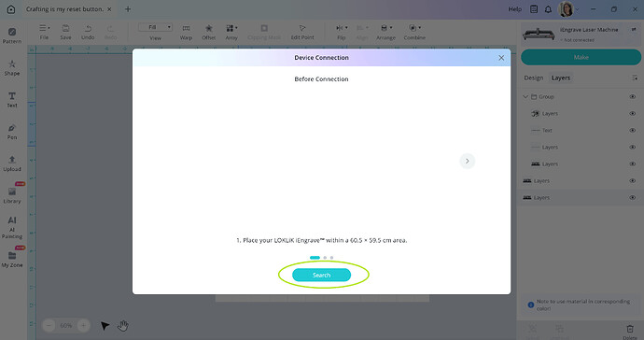This screenshot has height=340, width=644.
Task: Click the info icon beside material note
Action: pyautogui.click(x=531, y=305)
